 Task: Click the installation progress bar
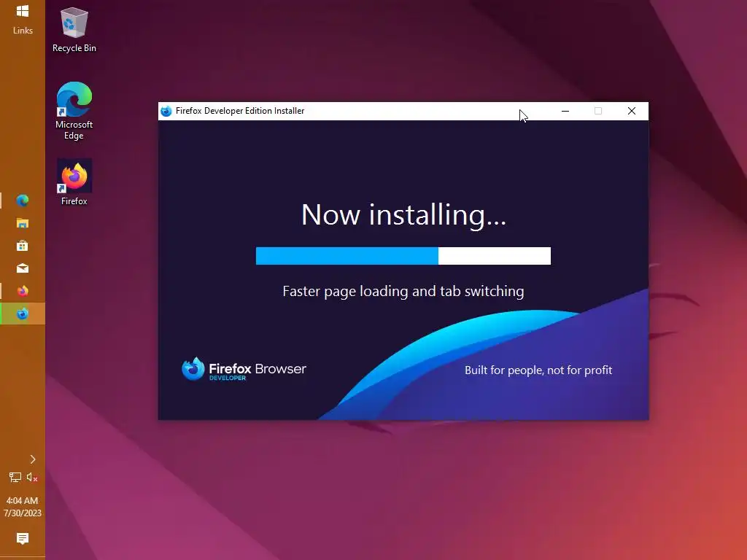(x=403, y=256)
